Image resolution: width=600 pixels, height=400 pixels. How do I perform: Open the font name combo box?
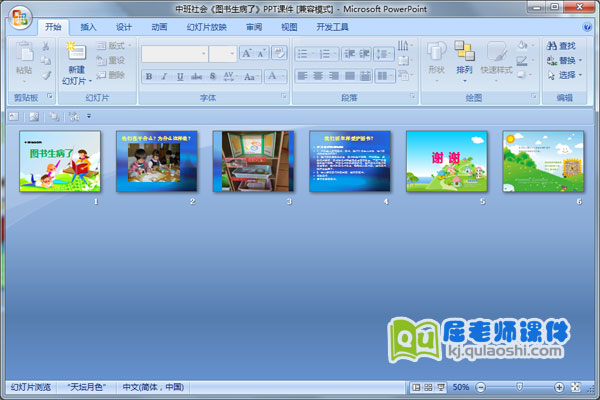click(x=175, y=54)
